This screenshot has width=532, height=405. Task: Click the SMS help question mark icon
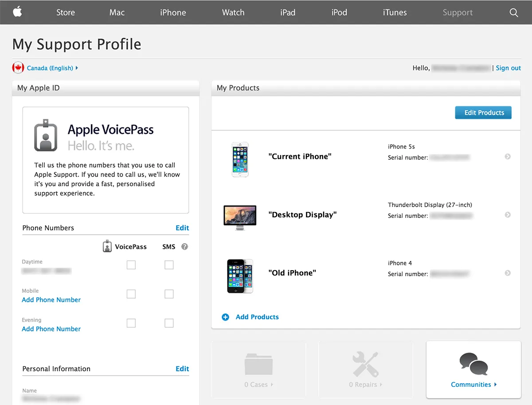[x=185, y=247]
